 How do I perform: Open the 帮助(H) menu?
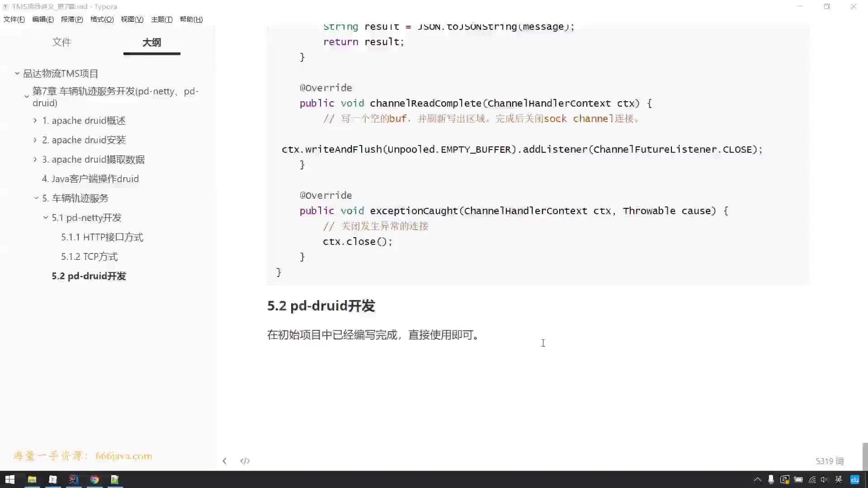[x=191, y=19]
